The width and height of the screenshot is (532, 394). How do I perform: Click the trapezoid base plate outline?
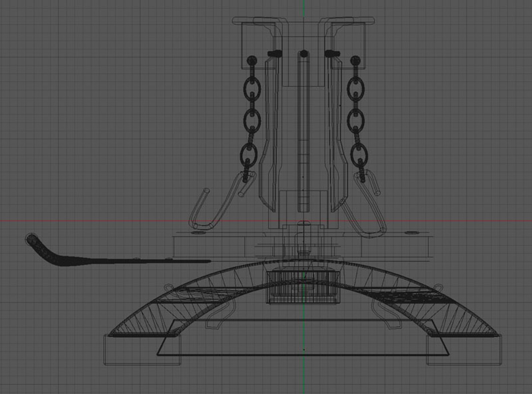point(303,337)
